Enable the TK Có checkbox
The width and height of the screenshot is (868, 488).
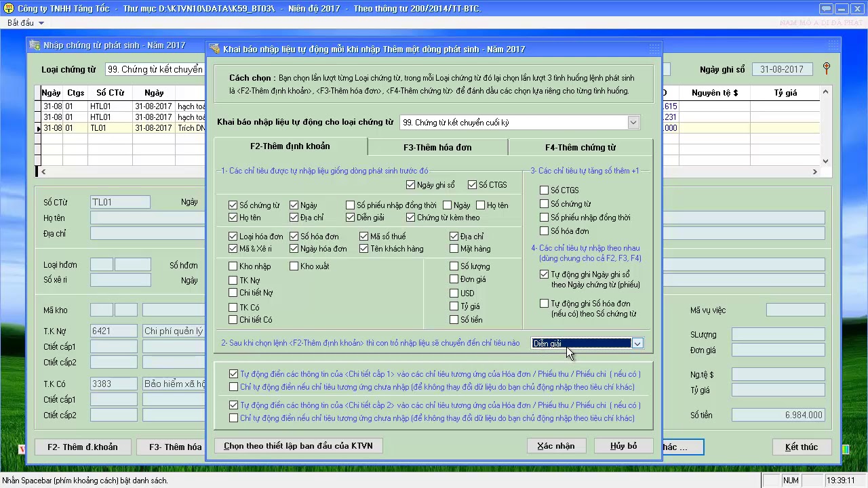click(x=233, y=307)
